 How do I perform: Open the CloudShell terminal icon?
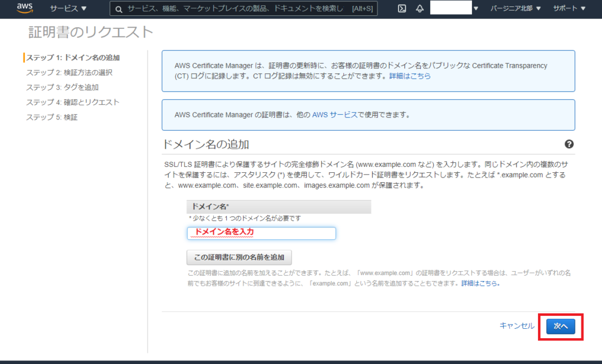point(402,8)
